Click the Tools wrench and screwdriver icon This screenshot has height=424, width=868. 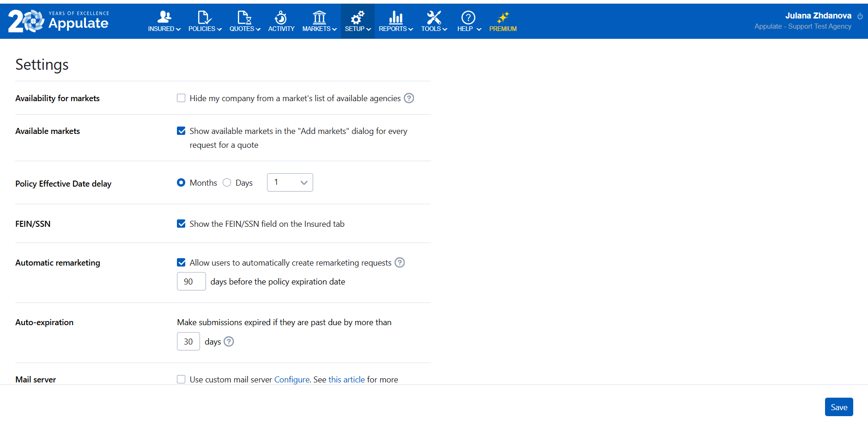[x=434, y=18]
